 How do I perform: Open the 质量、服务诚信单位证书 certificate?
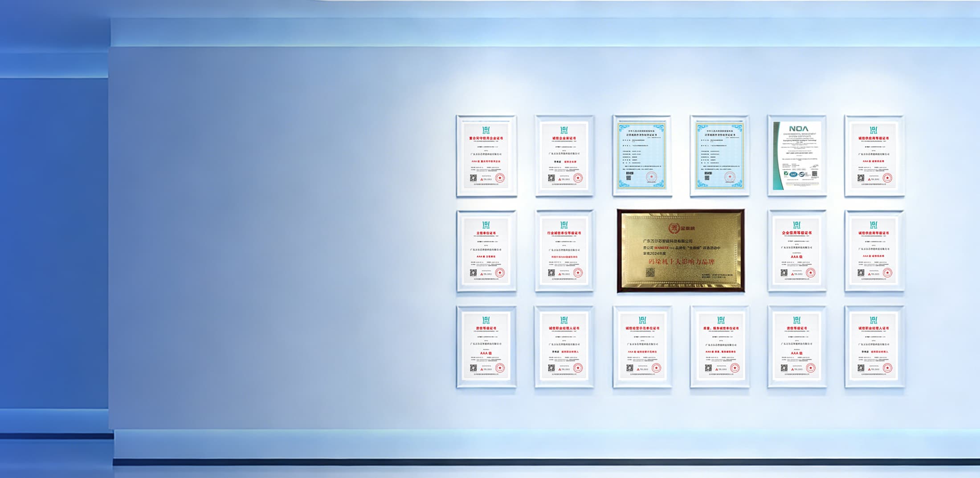point(719,346)
